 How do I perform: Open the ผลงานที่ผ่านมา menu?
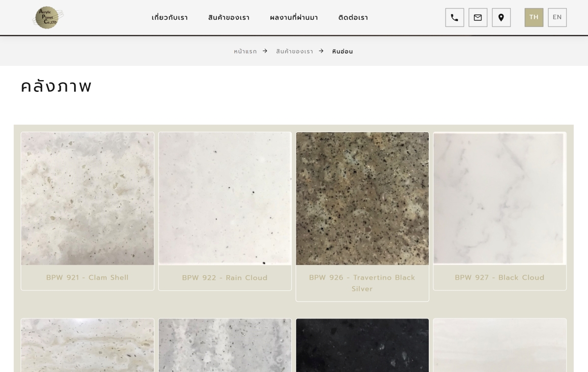294,18
